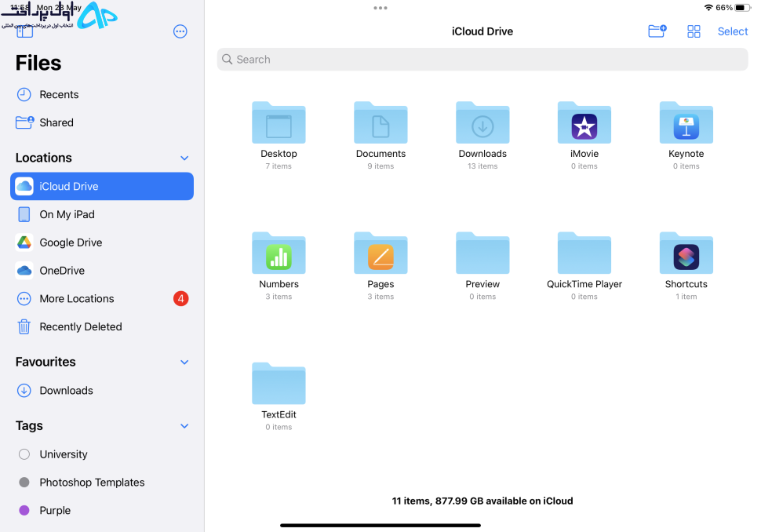Click the iCloud Drive title text

[x=482, y=31]
